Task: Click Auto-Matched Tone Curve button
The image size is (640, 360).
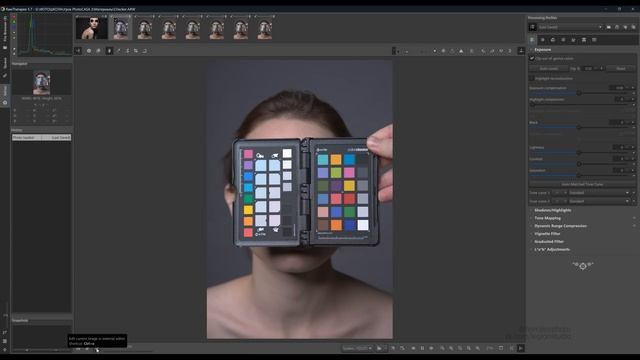Action: (x=582, y=184)
